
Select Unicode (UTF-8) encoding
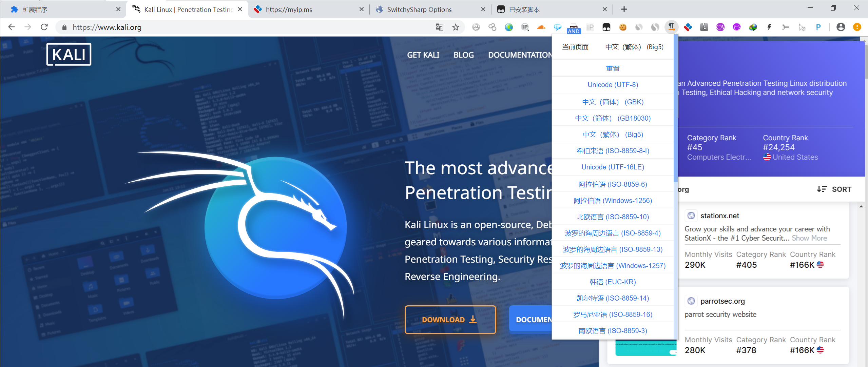point(613,85)
